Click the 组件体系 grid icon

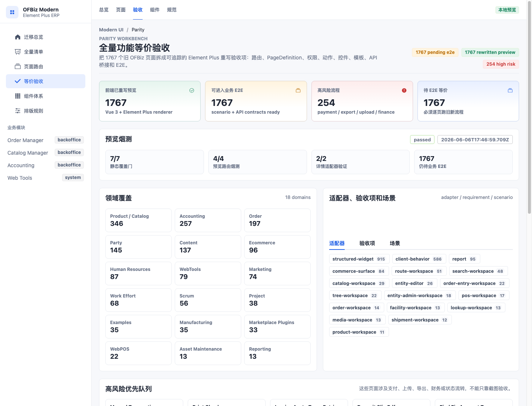point(18,96)
